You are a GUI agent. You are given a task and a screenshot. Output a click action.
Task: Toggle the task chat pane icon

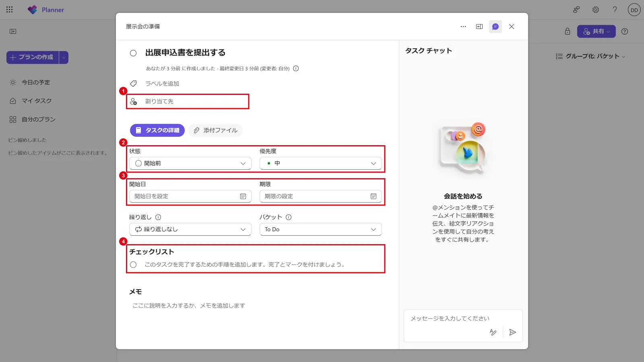pos(495,27)
